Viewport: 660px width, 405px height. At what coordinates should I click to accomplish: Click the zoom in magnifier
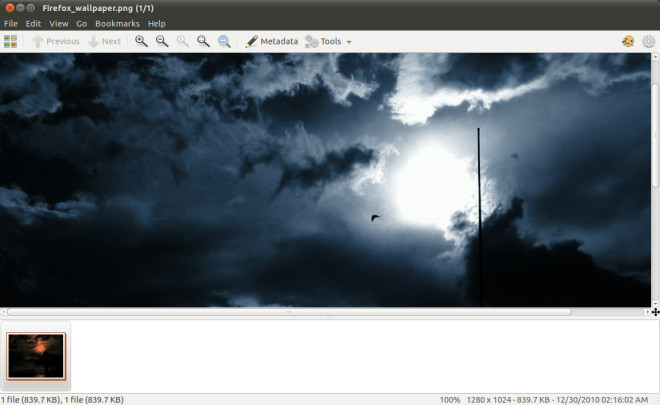pyautogui.click(x=141, y=41)
